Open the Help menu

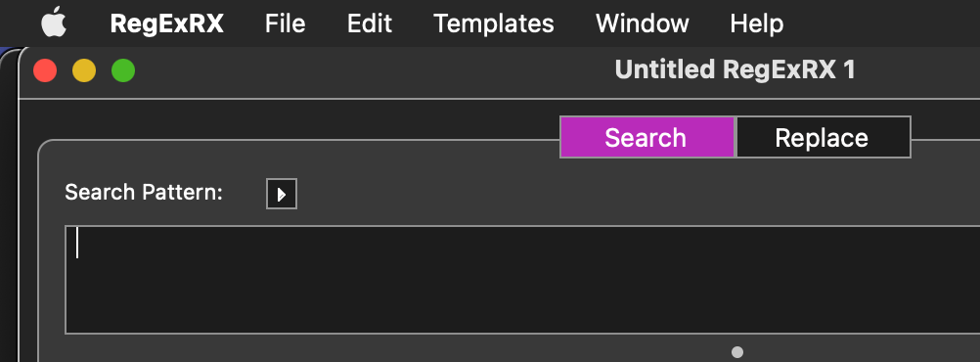(x=756, y=23)
